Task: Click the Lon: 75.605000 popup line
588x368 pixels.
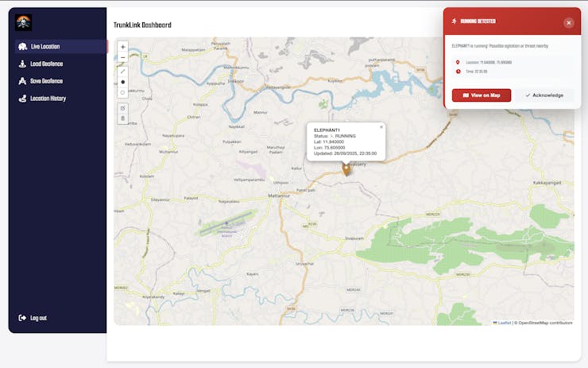Action: (x=329, y=147)
